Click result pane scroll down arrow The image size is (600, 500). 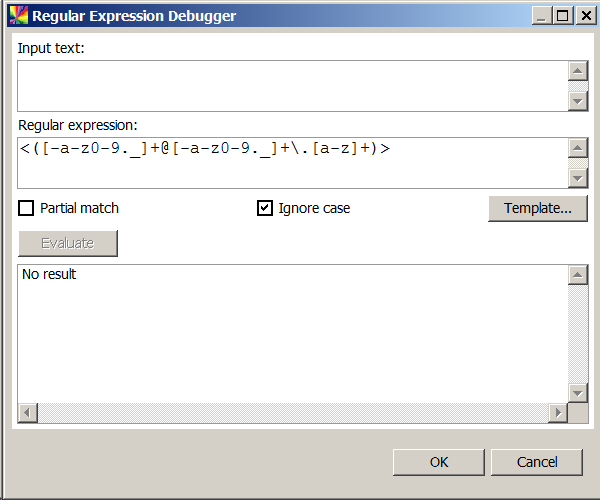click(577, 393)
